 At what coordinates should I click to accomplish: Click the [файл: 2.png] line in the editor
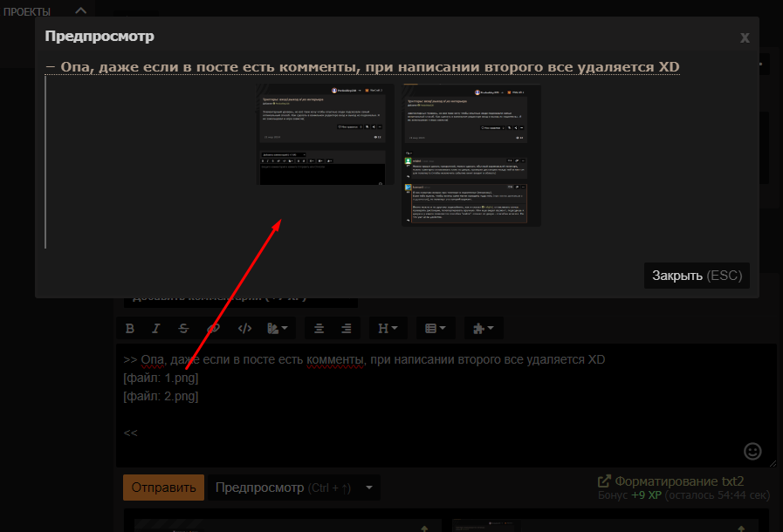161,396
